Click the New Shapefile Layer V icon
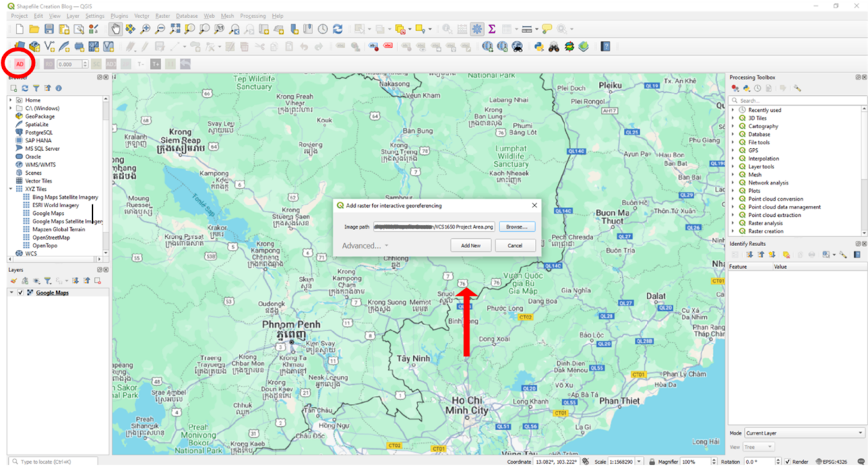Image resolution: width=868 pixels, height=467 pixels. pos(49,47)
